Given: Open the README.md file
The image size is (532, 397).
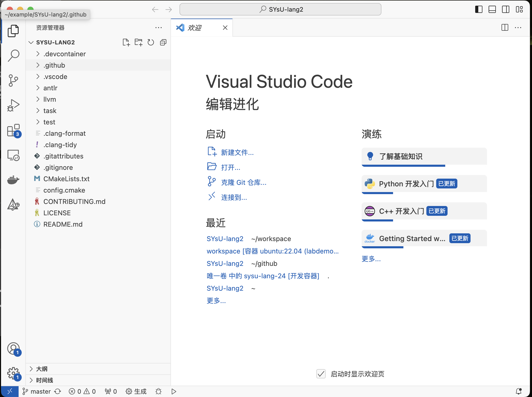Looking at the screenshot, I should point(63,224).
